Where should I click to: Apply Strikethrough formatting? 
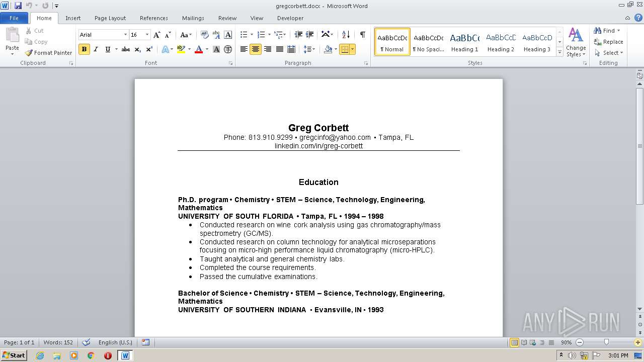pos(126,49)
